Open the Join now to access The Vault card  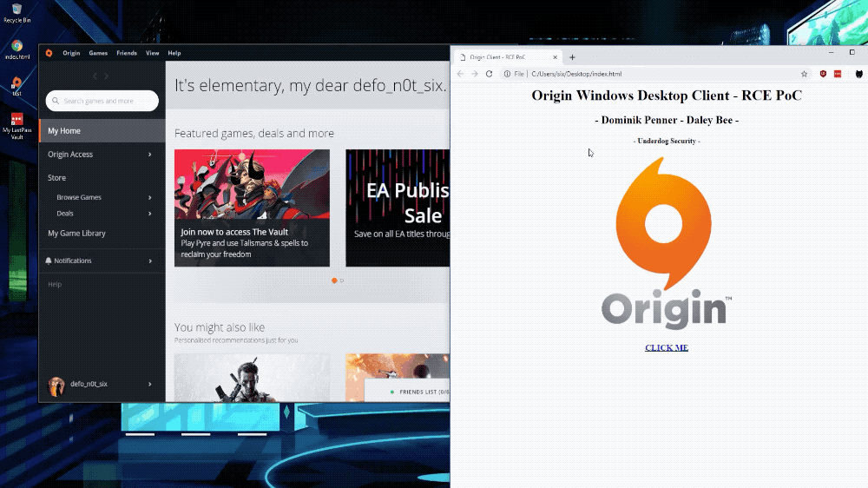(x=252, y=208)
